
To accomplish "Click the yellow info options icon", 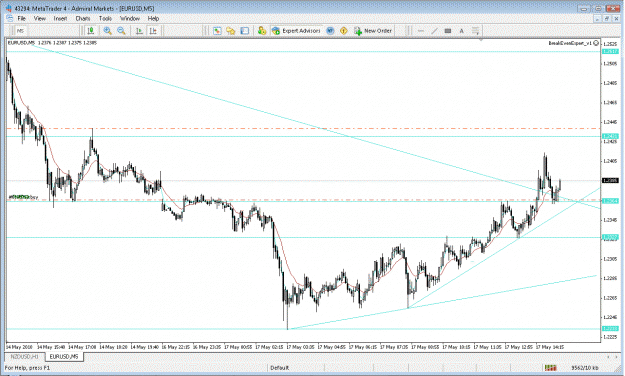I will (x=344, y=31).
